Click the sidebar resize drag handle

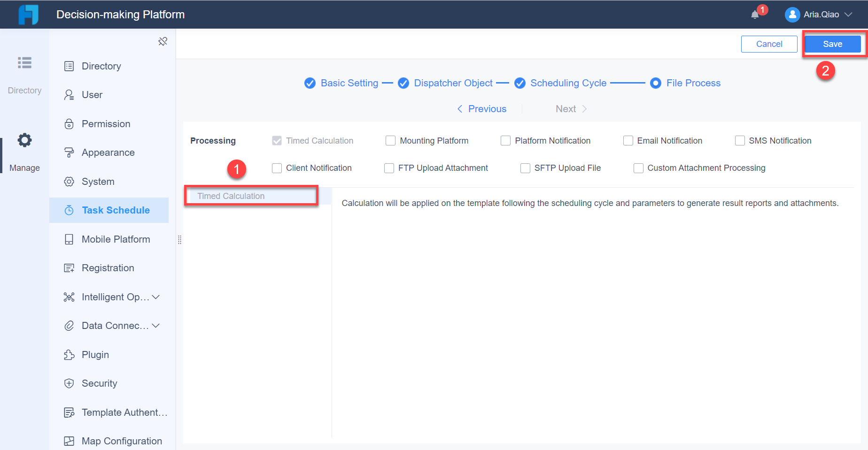[x=179, y=240]
